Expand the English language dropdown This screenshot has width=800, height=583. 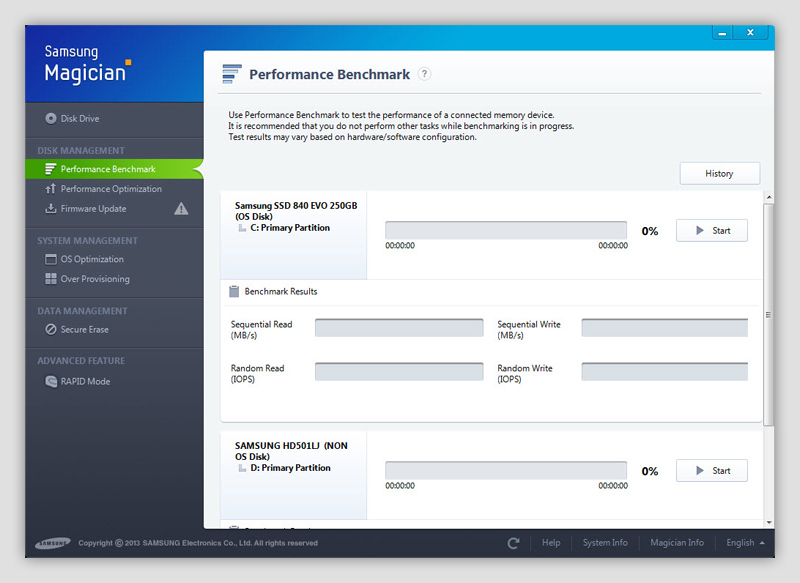(745, 543)
